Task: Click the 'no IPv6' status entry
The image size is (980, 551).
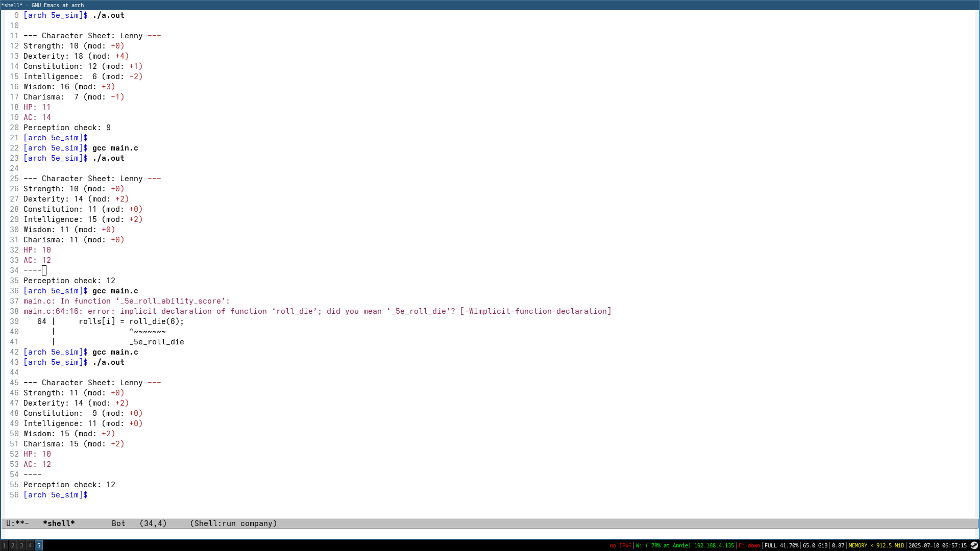Action: pyautogui.click(x=620, y=546)
